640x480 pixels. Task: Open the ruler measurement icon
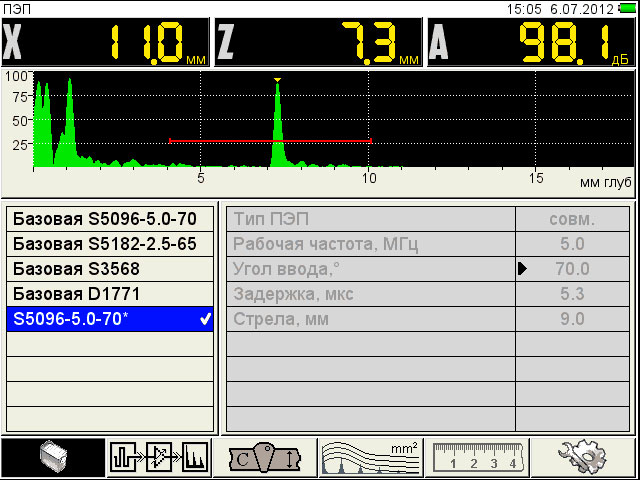(x=478, y=458)
